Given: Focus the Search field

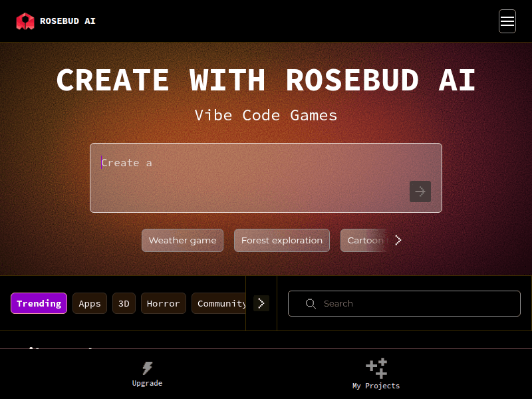Looking at the screenshot, I should [404, 304].
